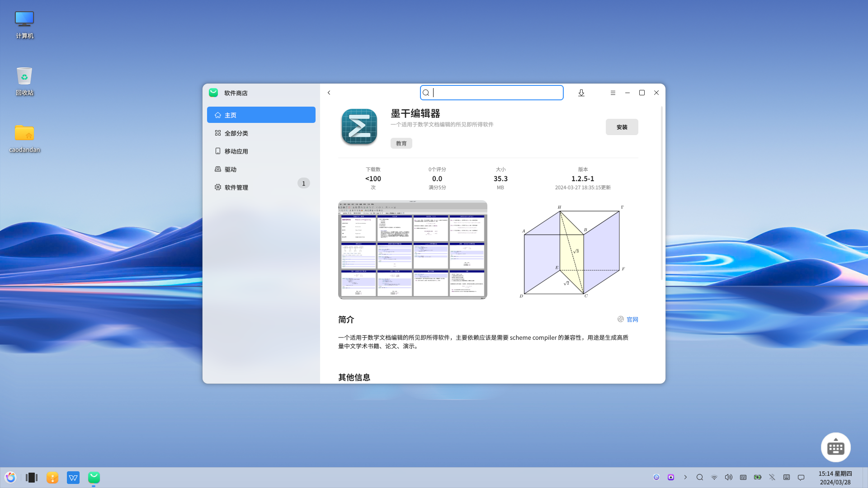Open the hamburger menu in title bar
The width and height of the screenshot is (868, 488).
click(613, 93)
